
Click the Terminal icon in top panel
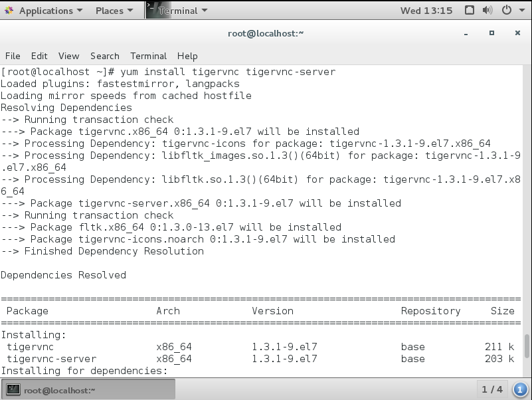coord(152,11)
